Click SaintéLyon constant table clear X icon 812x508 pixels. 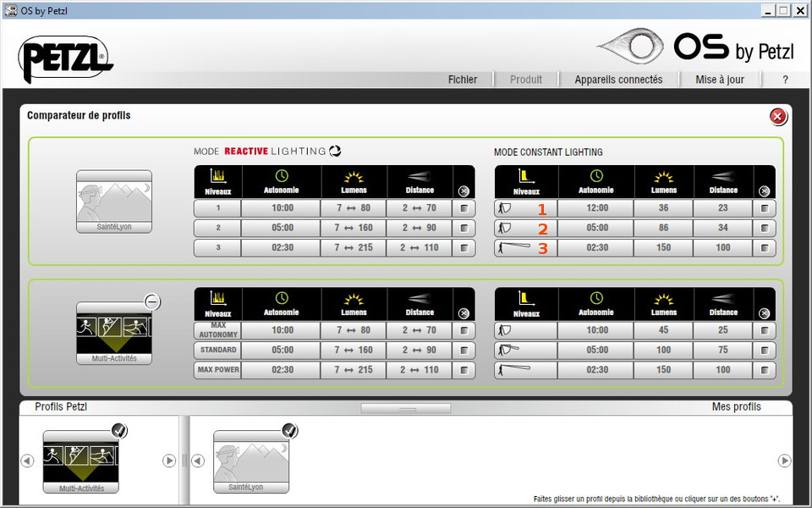pos(764,191)
